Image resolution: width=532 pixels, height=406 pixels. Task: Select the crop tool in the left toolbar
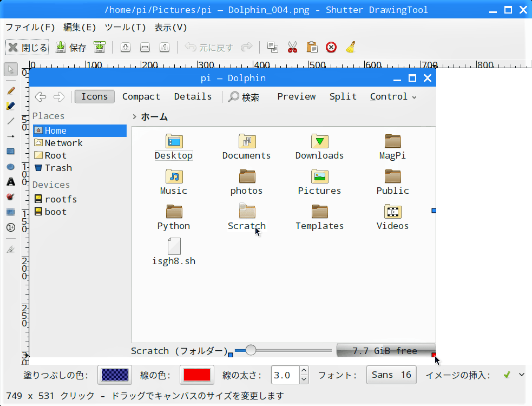[x=11, y=250]
